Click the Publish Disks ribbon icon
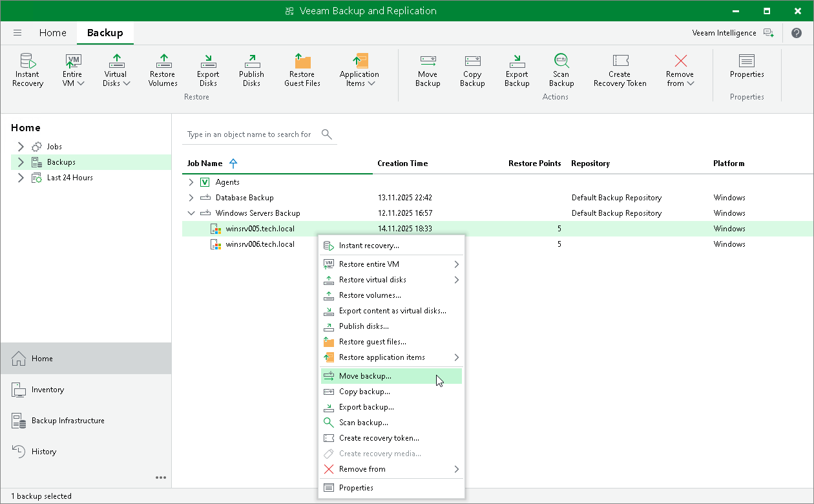 (x=252, y=61)
